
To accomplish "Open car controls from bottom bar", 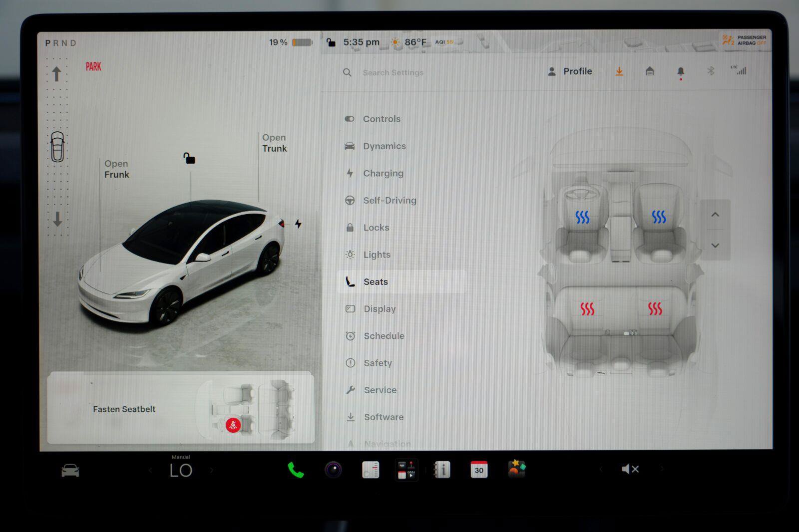I will [70, 470].
